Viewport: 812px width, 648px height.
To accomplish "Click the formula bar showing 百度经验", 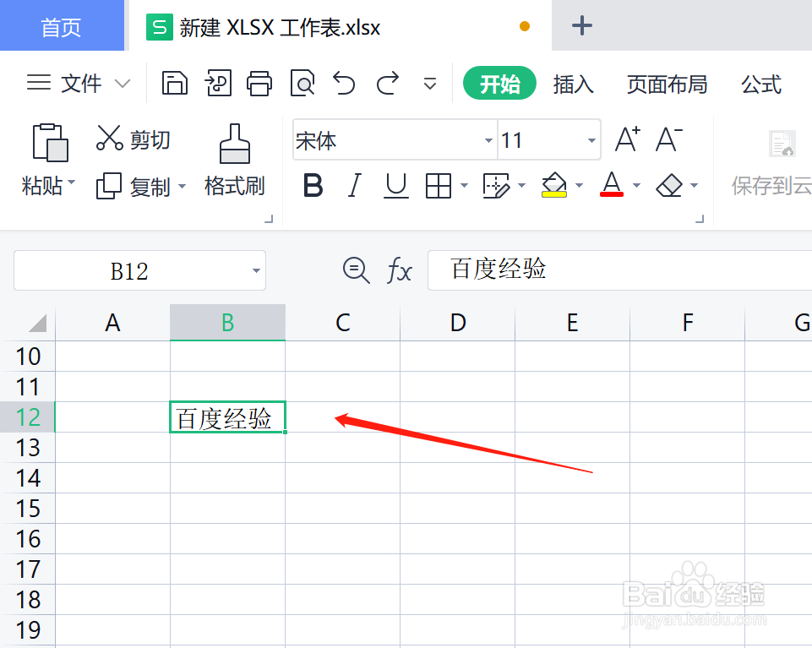I will 619,270.
